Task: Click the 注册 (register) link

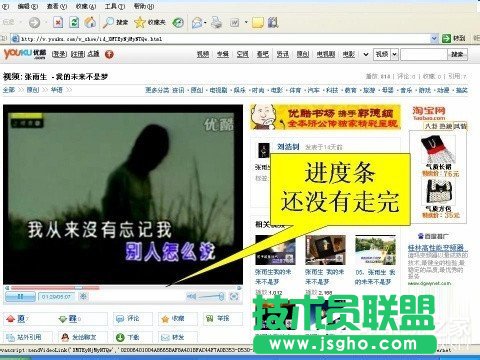Action: point(78,54)
